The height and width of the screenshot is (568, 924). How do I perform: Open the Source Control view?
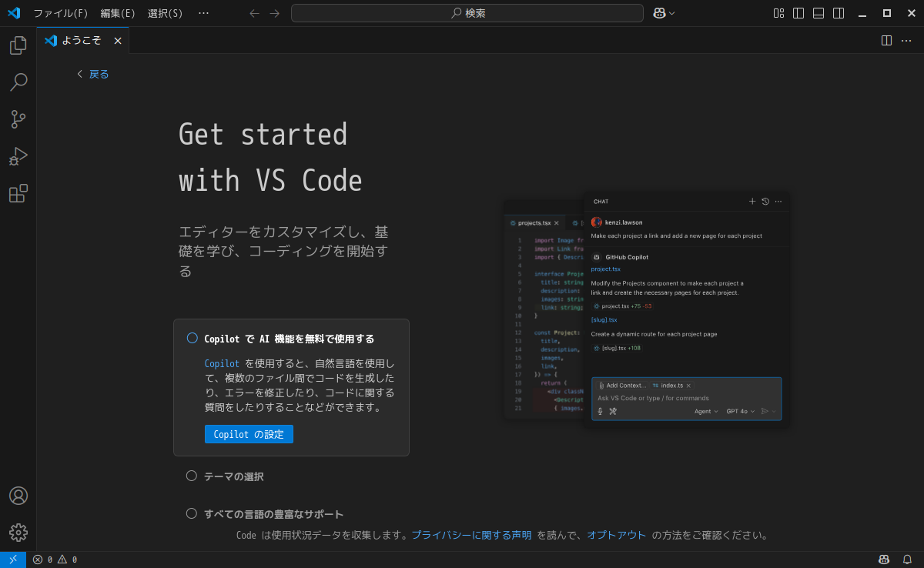click(18, 119)
